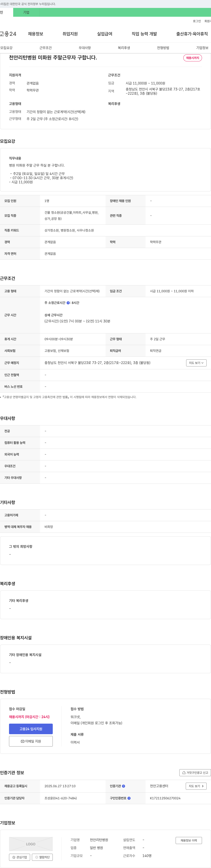Click 직종 키워드 value 상가청소원, 병원청소원, 사우나청소원

(x=69, y=230)
